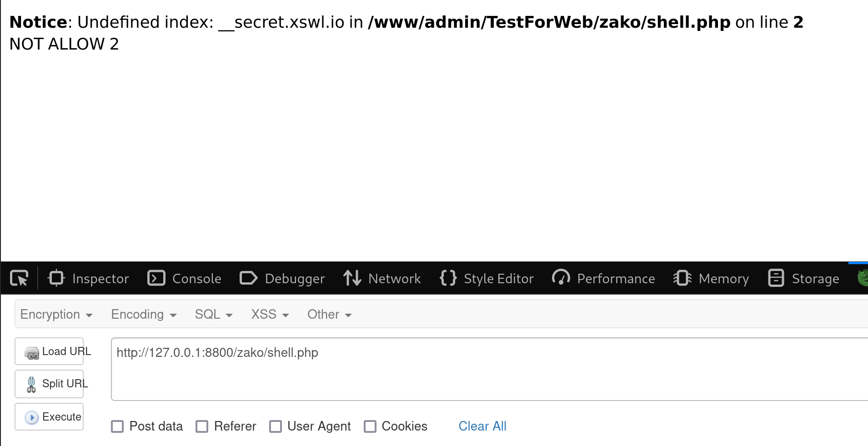This screenshot has height=446, width=868.
Task: Click the Load URL button
Action: coord(49,351)
